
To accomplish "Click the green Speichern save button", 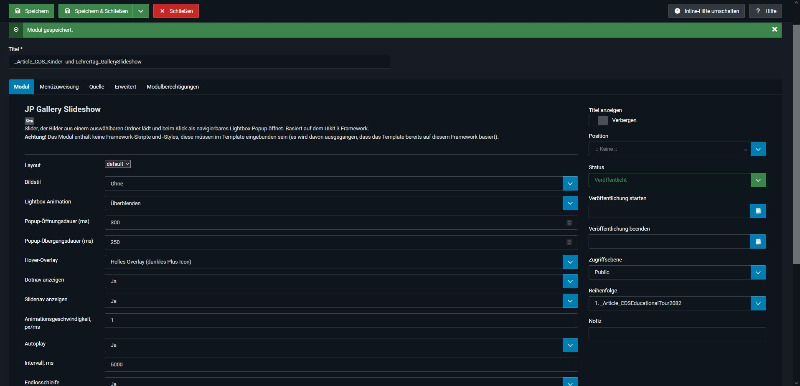I will pyautogui.click(x=32, y=11).
